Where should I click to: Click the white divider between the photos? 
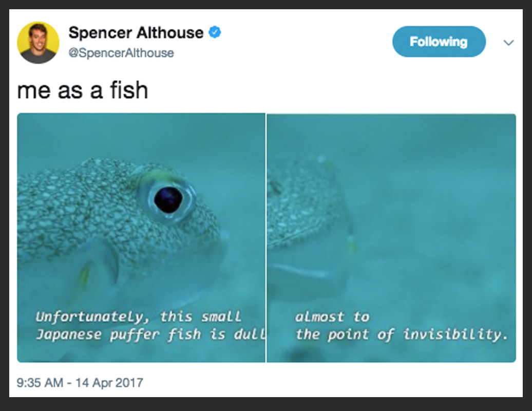pyautogui.click(x=266, y=237)
